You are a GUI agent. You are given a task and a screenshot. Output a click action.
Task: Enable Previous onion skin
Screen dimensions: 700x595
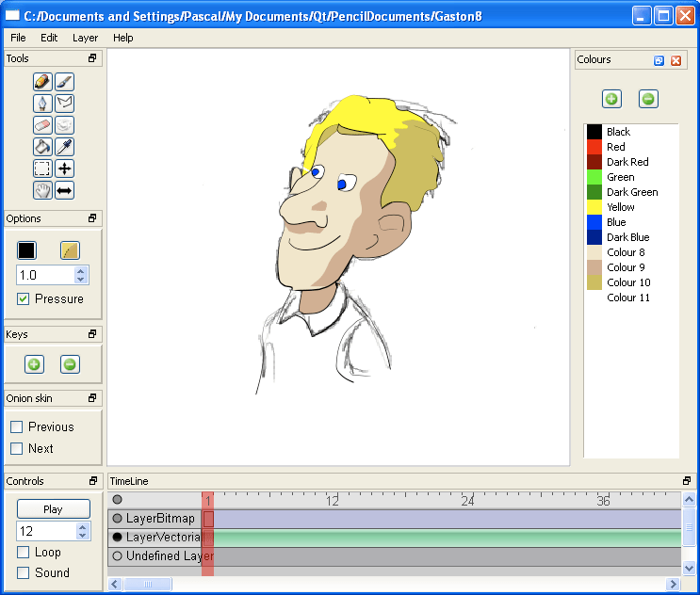coord(17,427)
